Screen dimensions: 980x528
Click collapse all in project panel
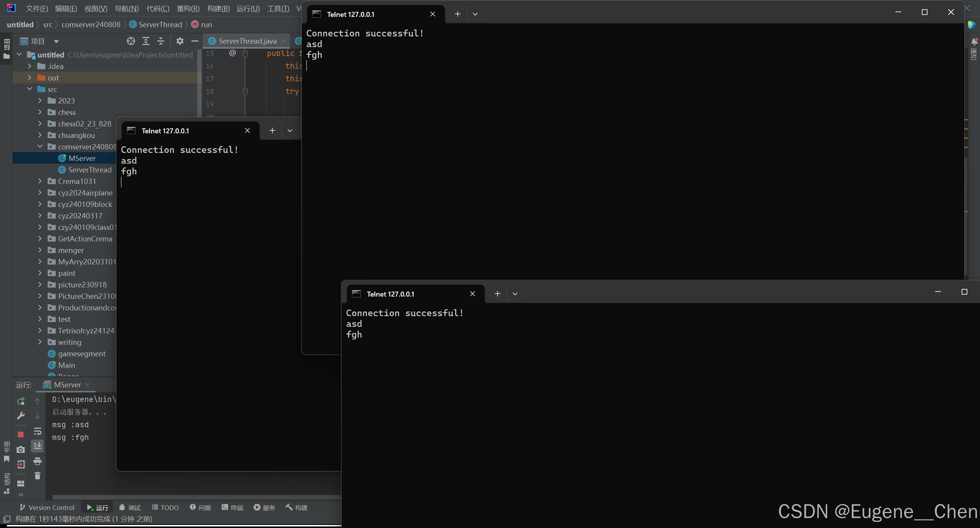pos(161,41)
